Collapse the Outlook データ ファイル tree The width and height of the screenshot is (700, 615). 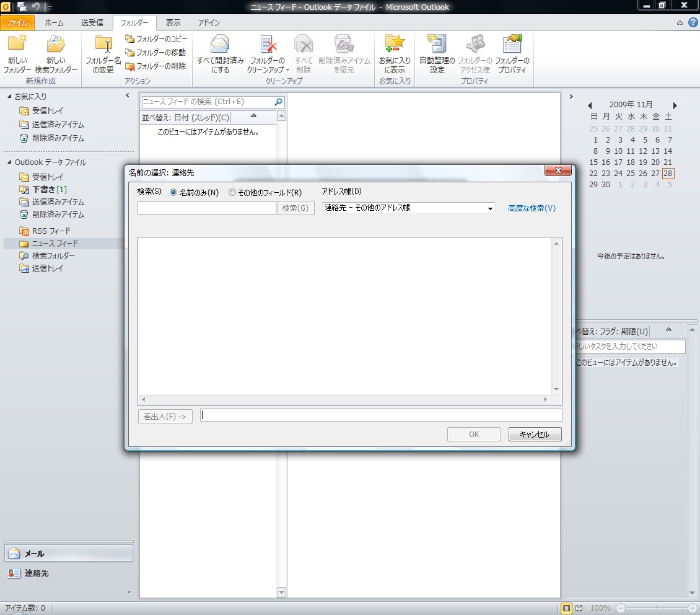click(9, 162)
